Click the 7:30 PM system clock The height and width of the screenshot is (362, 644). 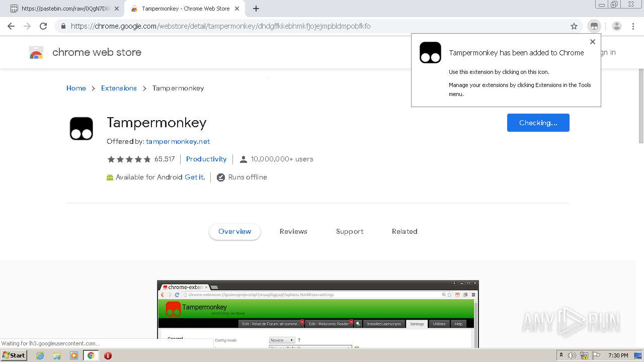(x=618, y=355)
